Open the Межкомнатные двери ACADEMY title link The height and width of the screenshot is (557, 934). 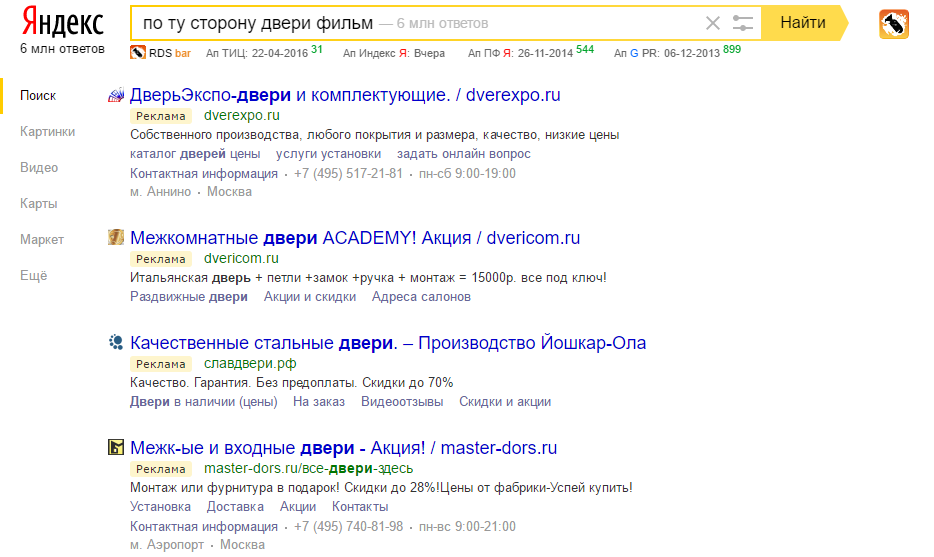pos(355,238)
